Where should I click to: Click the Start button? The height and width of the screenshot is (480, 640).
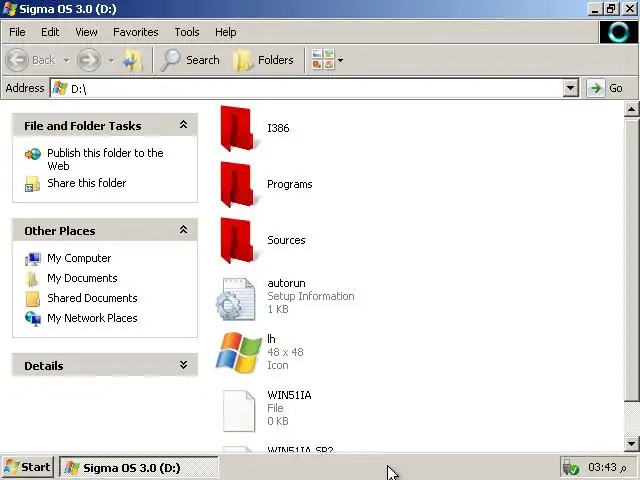click(x=27, y=467)
